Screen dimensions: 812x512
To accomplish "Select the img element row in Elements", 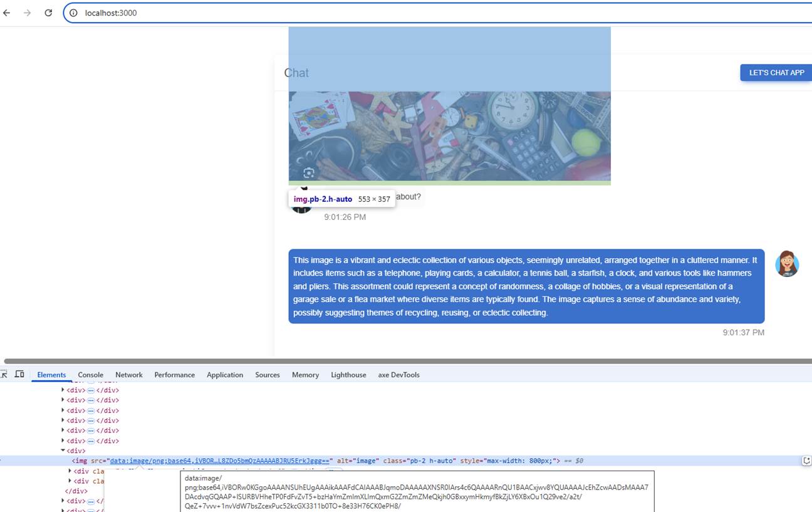I will (x=406, y=461).
